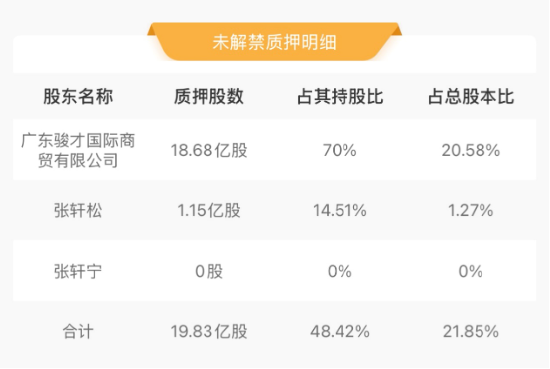Click the 合计 total row label
Viewport: 550px width, 369px height.
78,331
